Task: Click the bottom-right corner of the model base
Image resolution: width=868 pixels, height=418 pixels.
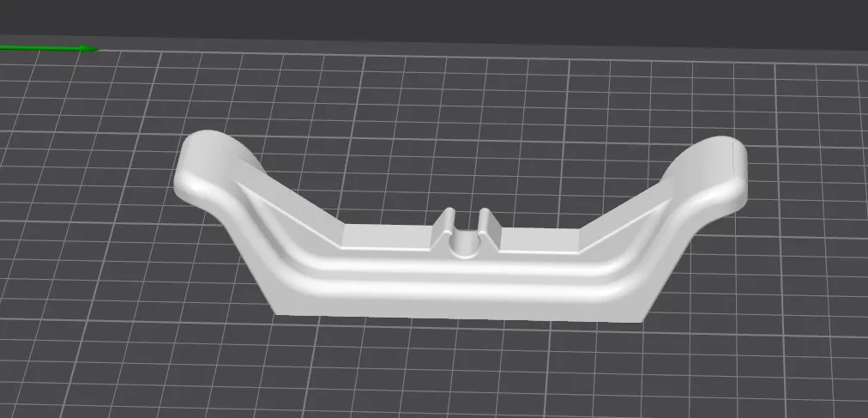Action: coord(642,321)
